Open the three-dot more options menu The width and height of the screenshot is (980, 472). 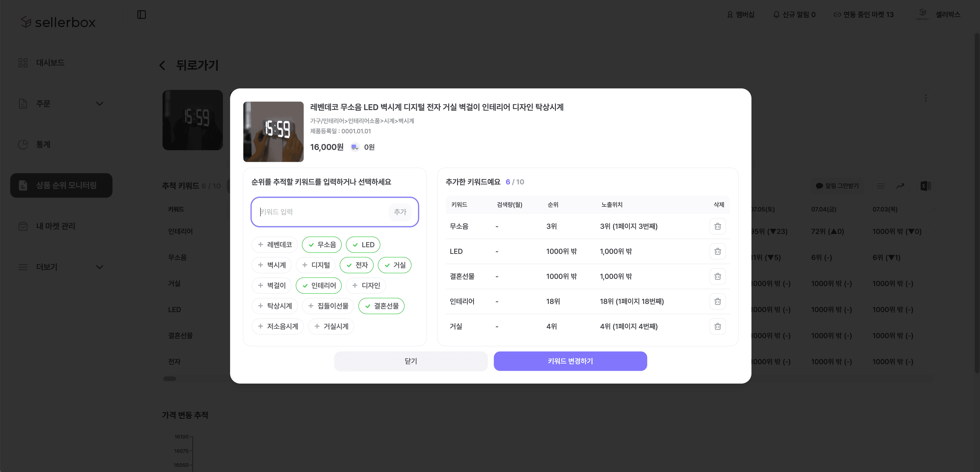tap(926, 98)
